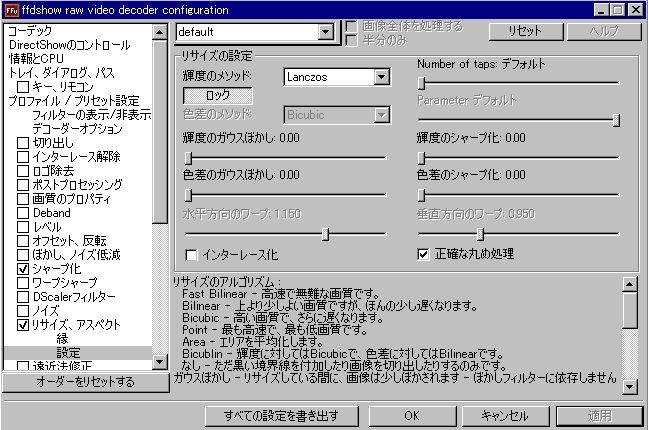Open デコーダーオプション page
The height and width of the screenshot is (430, 648).
77,129
